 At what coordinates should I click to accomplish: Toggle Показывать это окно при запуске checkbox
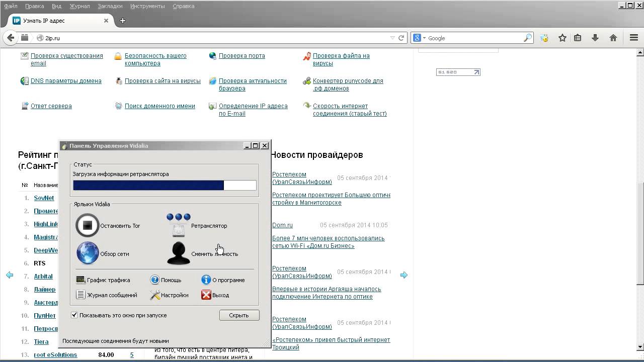click(x=74, y=315)
